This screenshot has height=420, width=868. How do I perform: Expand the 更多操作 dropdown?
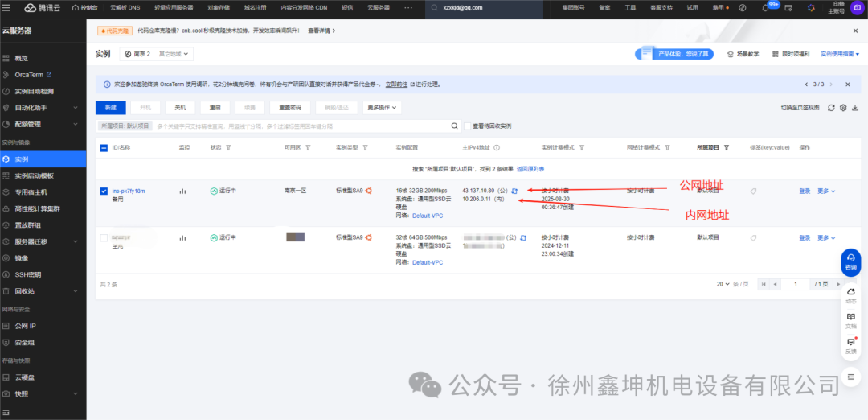(382, 108)
